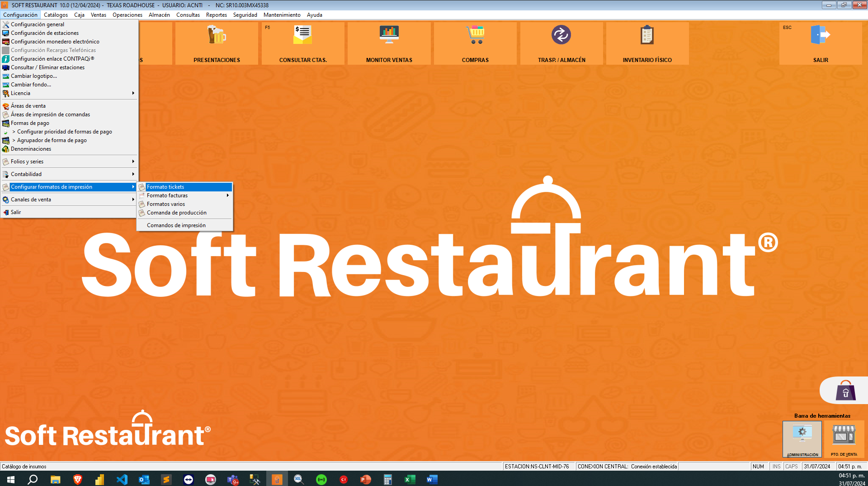Screen dimensions: 868x486
Task: Open Calculator from the taskbar
Action: pos(387,479)
